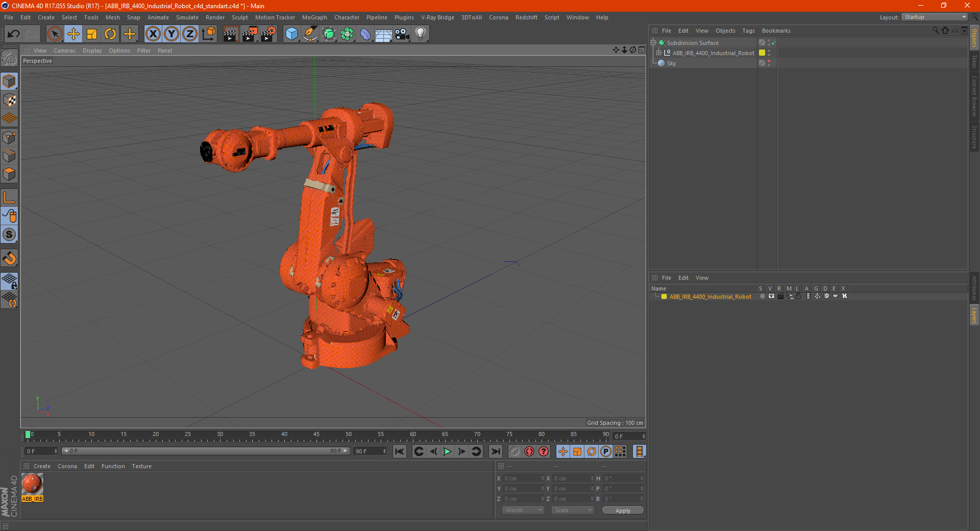Click robot object's yellow layer swatch
This screenshot has width=980, height=531.
click(762, 53)
